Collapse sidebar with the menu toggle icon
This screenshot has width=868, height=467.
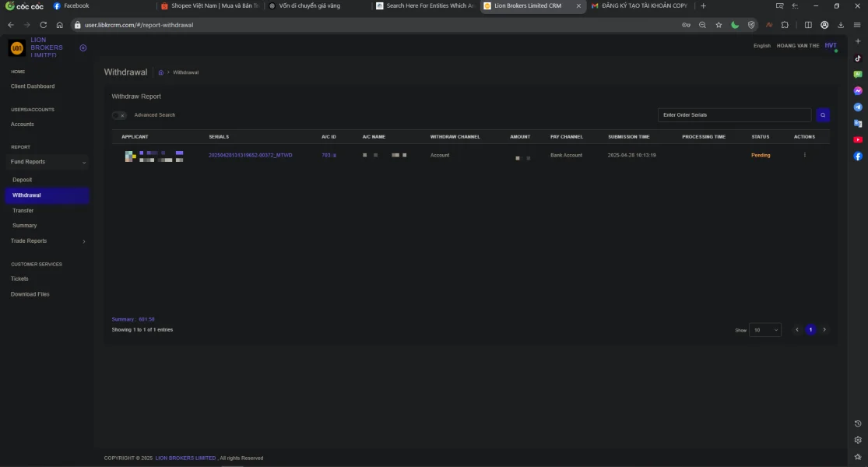coord(83,48)
